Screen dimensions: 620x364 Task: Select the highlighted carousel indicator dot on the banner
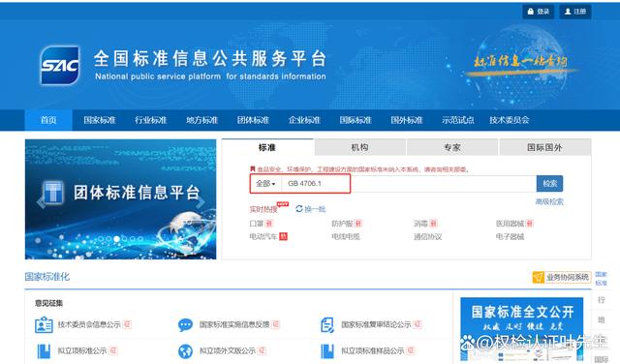(x=116, y=239)
